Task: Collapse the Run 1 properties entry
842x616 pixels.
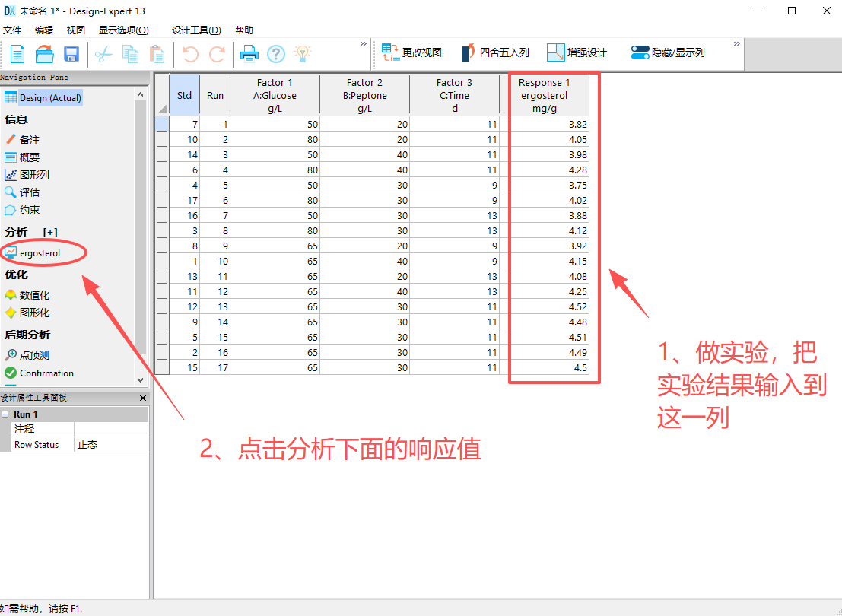Action: [7, 414]
